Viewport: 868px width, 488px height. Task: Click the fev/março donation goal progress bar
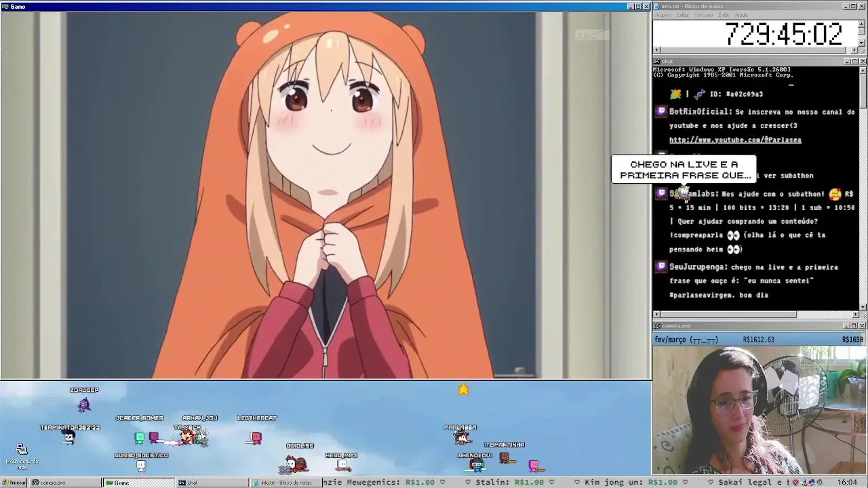(759, 340)
